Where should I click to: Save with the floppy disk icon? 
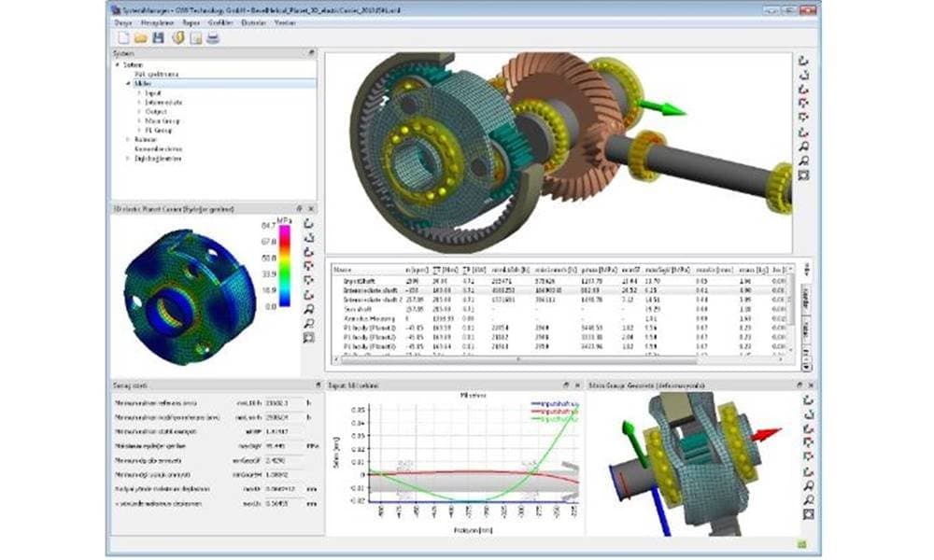coord(159,38)
